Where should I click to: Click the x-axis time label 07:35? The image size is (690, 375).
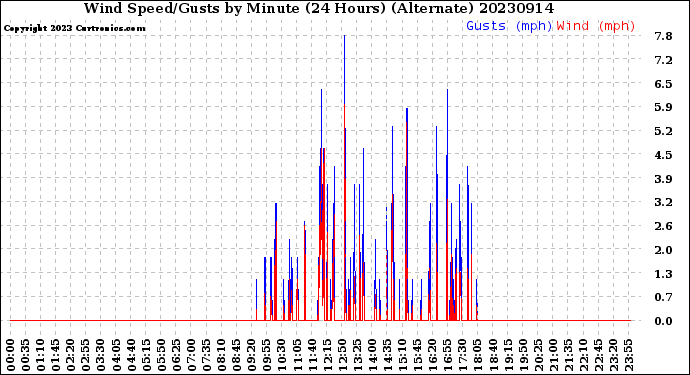tap(206, 355)
